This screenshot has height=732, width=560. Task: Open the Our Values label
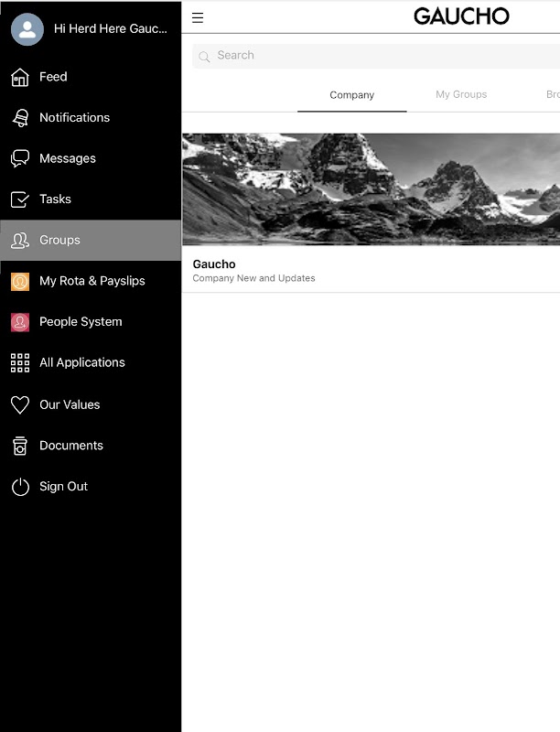(70, 404)
